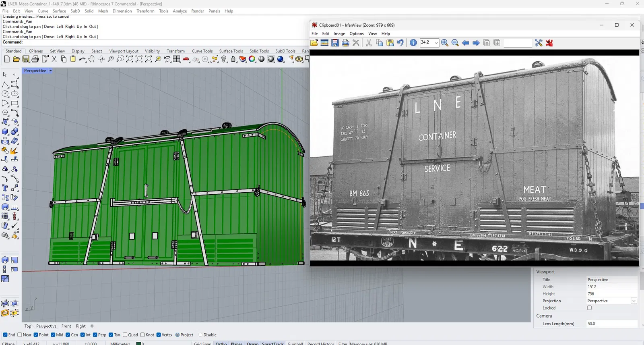
Task: Click the light bulb icon in Rhino toolbar
Action: [224, 59]
